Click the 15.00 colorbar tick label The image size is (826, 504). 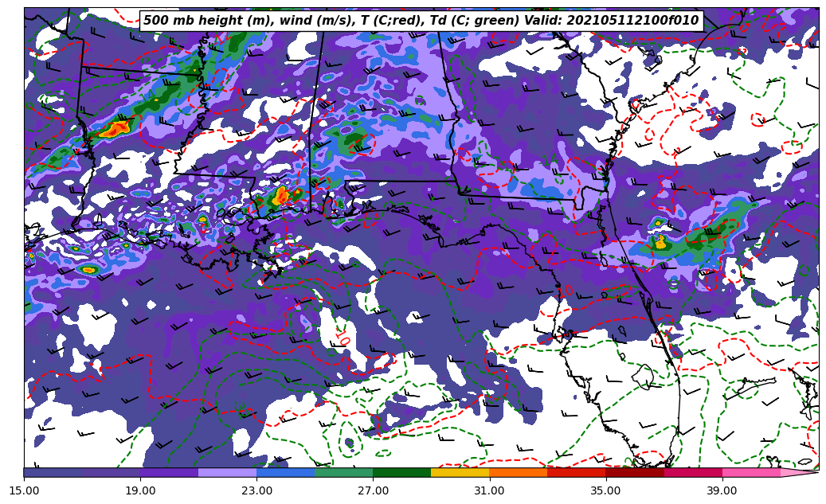(24, 490)
